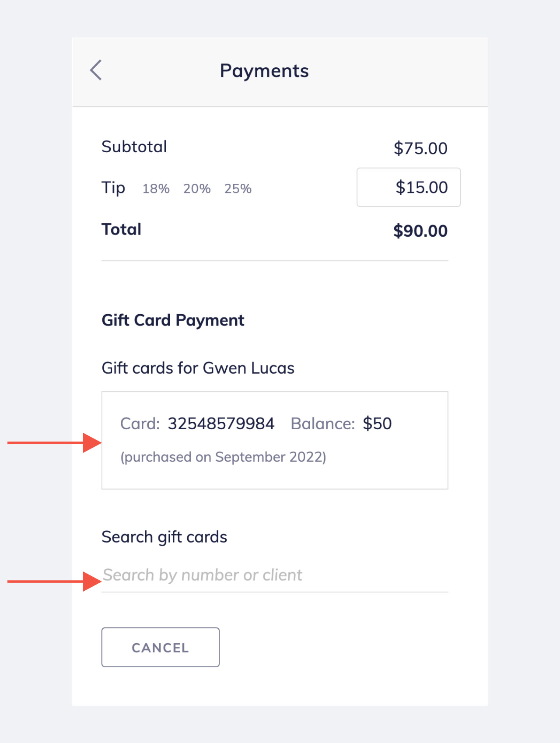Screen dimensions: 560x743
Task: Click the Subtotal label
Action: (x=134, y=147)
